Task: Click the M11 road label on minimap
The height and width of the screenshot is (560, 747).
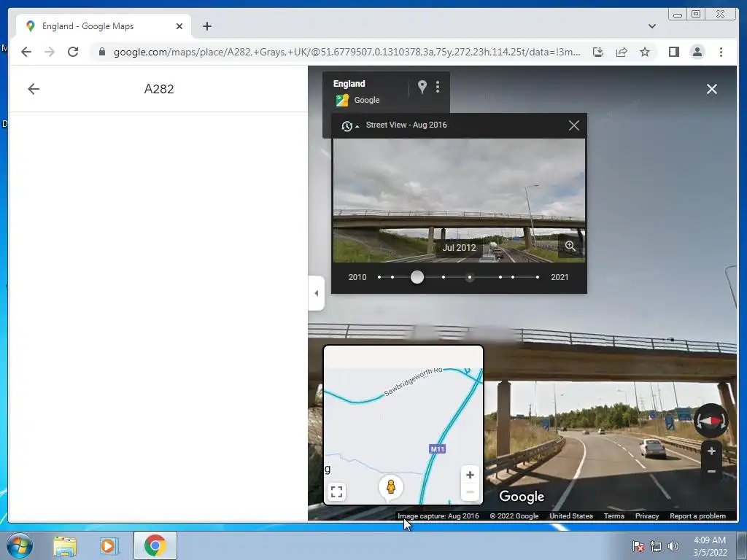Action: (x=438, y=448)
